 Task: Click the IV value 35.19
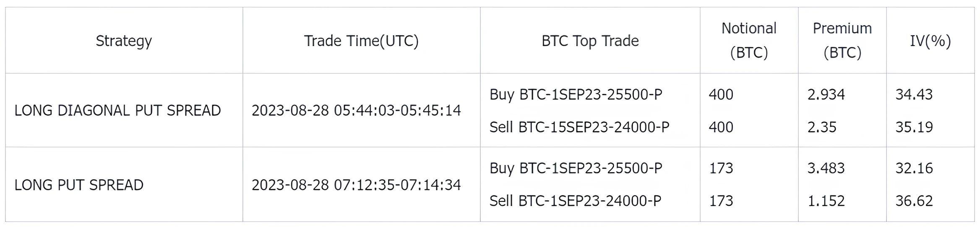tap(914, 127)
